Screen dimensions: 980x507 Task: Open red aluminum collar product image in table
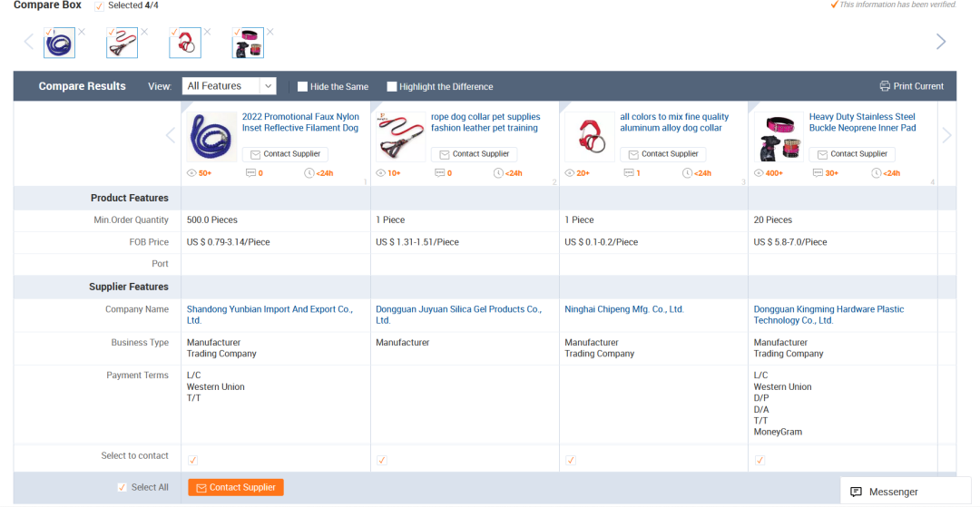(x=590, y=137)
